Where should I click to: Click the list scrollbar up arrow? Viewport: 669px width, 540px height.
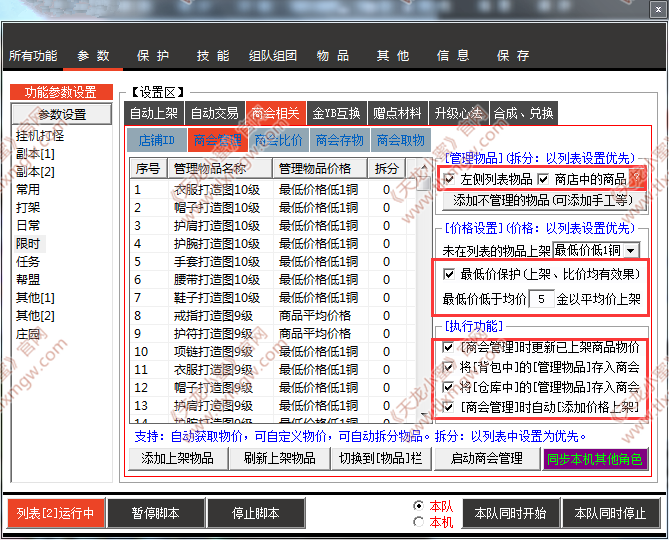coord(424,167)
